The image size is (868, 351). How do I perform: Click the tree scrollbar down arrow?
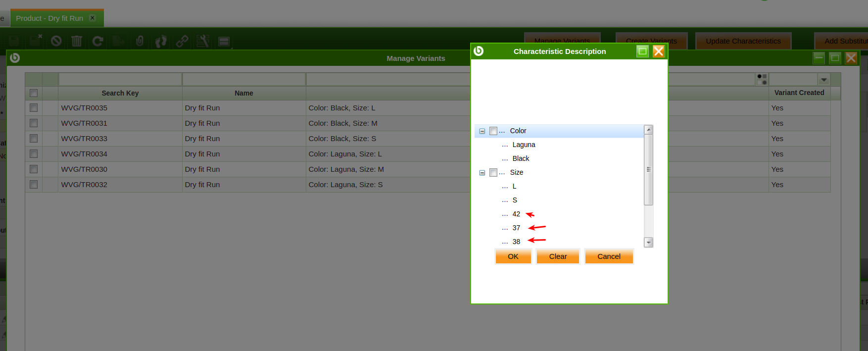tap(648, 243)
